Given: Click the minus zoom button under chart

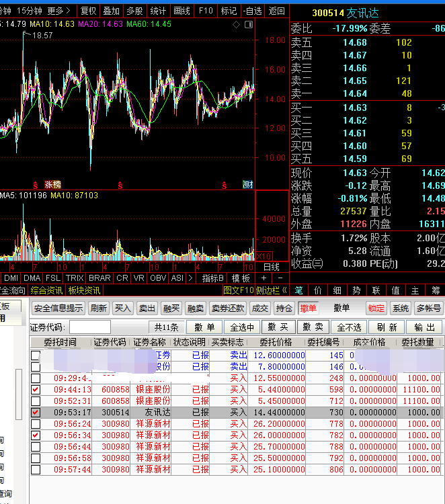Looking at the screenshot, I should point(280,278).
